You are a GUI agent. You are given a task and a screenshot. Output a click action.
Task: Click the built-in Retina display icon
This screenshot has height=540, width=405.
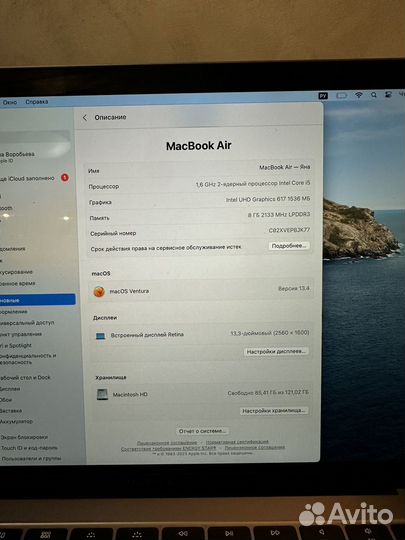click(101, 336)
